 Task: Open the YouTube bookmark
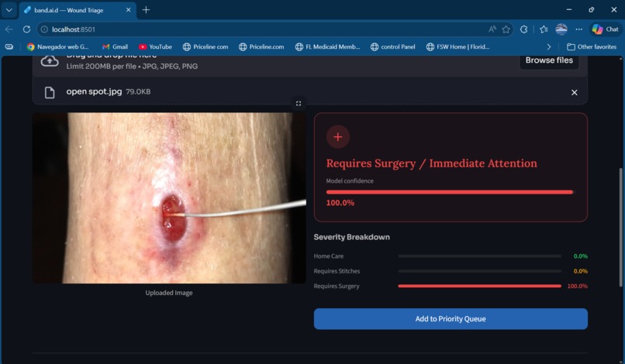(155, 46)
